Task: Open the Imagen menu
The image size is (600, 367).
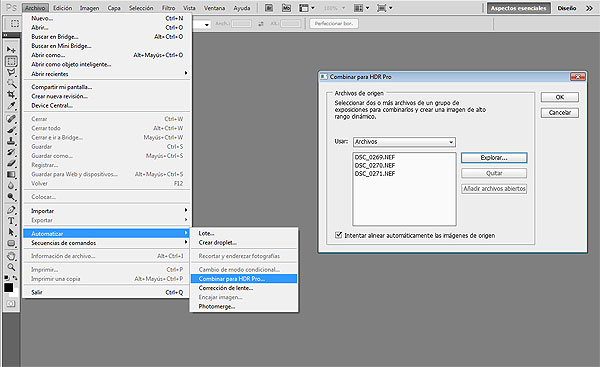Action: pyautogui.click(x=90, y=8)
